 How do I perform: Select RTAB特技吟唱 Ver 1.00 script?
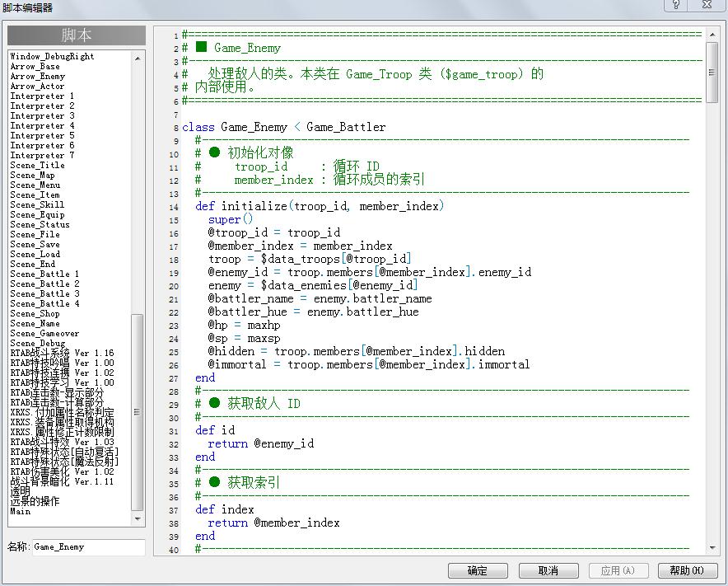coord(63,363)
